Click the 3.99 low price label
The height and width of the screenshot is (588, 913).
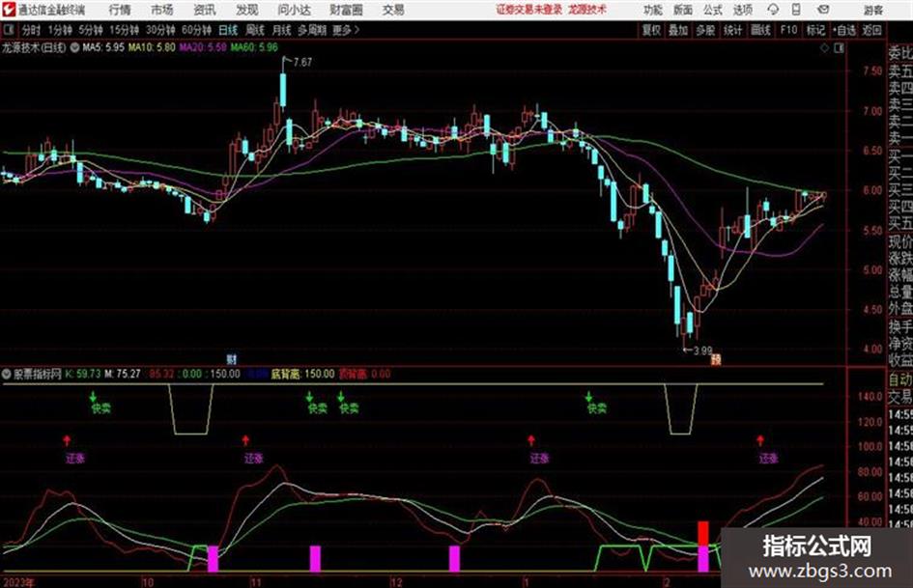point(702,350)
